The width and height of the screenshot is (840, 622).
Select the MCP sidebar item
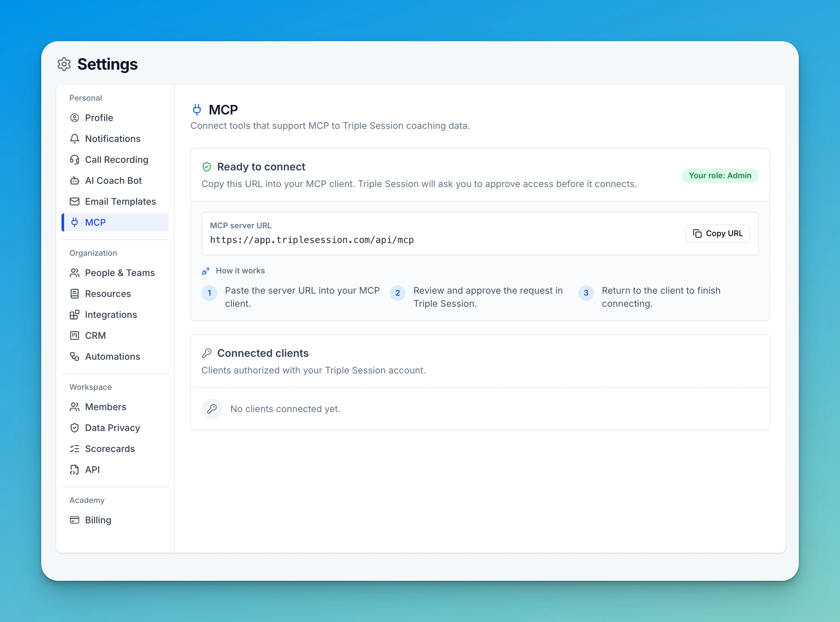pyautogui.click(x=115, y=222)
